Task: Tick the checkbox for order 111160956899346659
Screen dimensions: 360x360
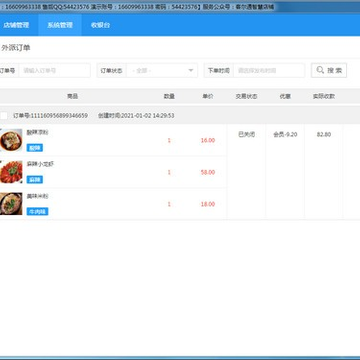Action: [x=4, y=116]
